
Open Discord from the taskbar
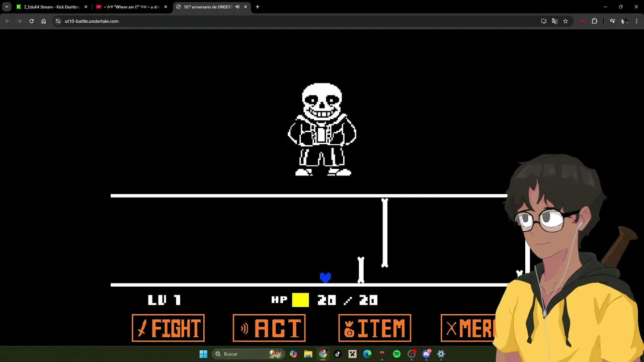coord(427,354)
